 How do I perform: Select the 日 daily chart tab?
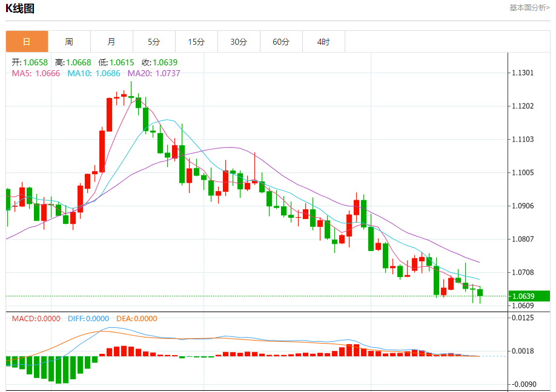(x=27, y=42)
